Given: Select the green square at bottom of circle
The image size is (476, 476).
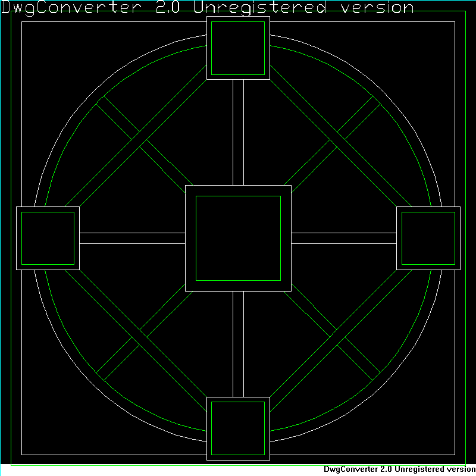Looking at the screenshot, I should click(238, 428).
